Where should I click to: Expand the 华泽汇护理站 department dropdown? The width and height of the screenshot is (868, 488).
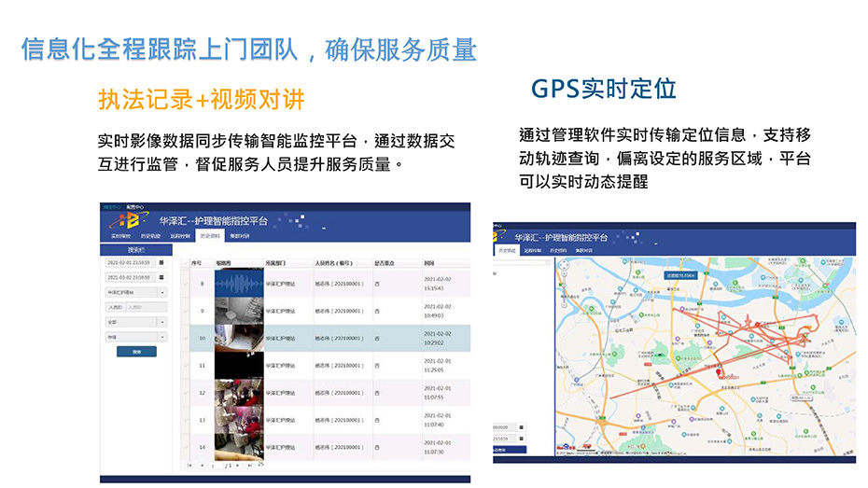(161, 292)
